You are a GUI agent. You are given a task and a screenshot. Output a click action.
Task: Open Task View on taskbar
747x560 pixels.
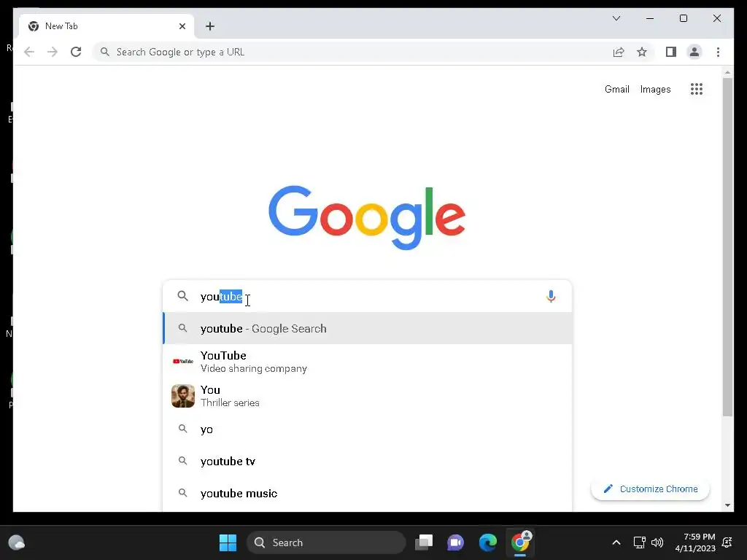[424, 542]
